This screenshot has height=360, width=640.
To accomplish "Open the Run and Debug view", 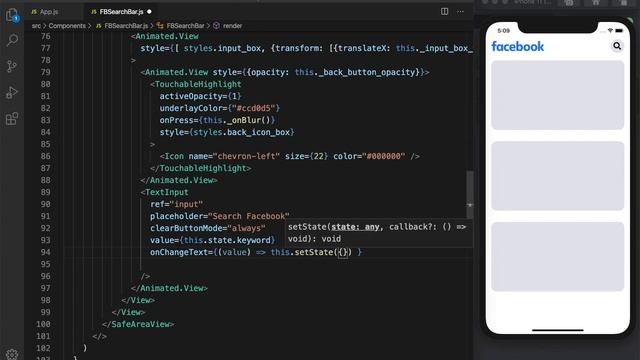I will click(12, 93).
